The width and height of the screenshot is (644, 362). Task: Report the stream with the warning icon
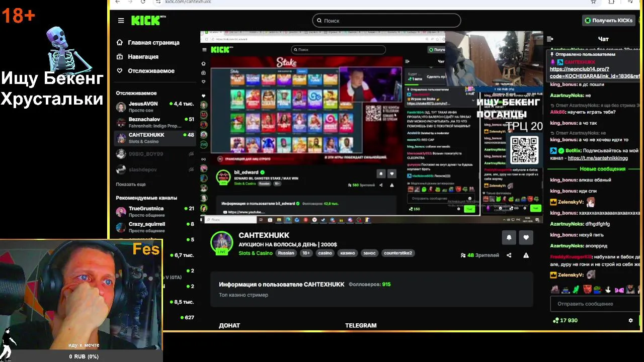pyautogui.click(x=526, y=255)
